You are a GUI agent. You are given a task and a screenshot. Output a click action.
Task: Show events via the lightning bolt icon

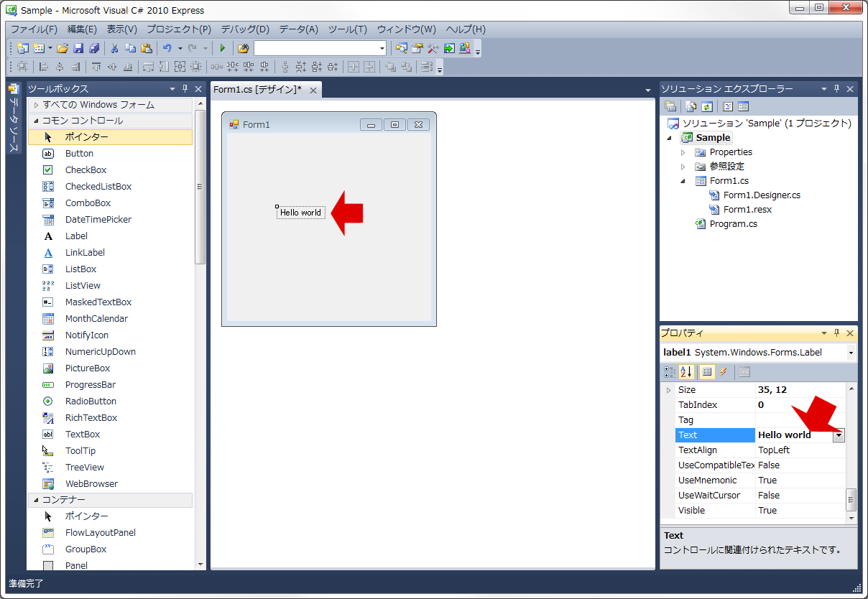pos(724,372)
